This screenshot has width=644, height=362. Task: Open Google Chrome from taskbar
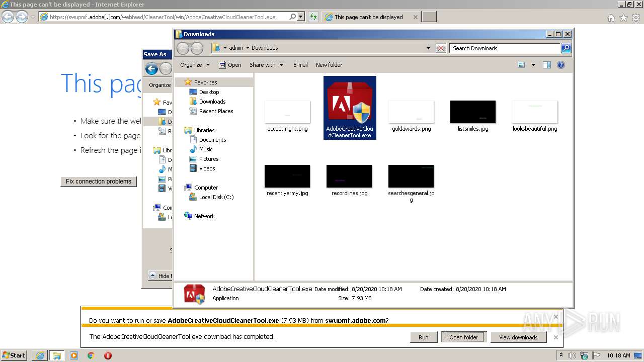pos(91,355)
